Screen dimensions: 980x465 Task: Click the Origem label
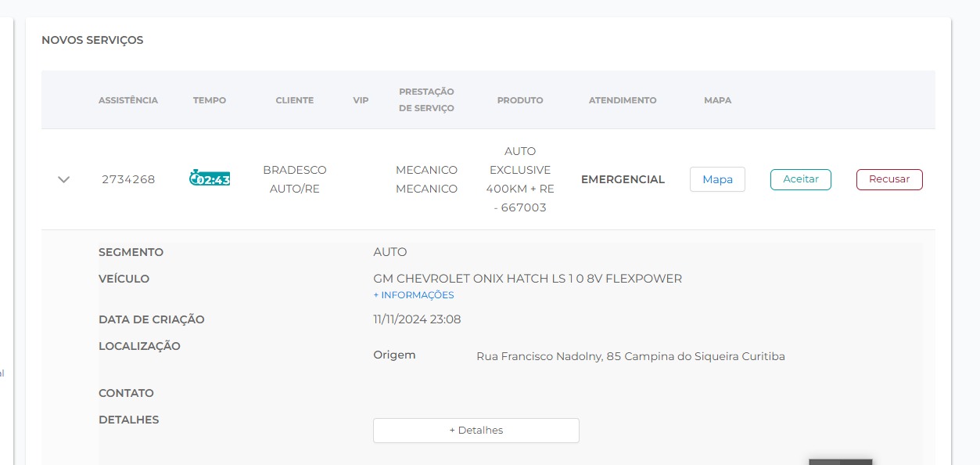pyautogui.click(x=394, y=355)
